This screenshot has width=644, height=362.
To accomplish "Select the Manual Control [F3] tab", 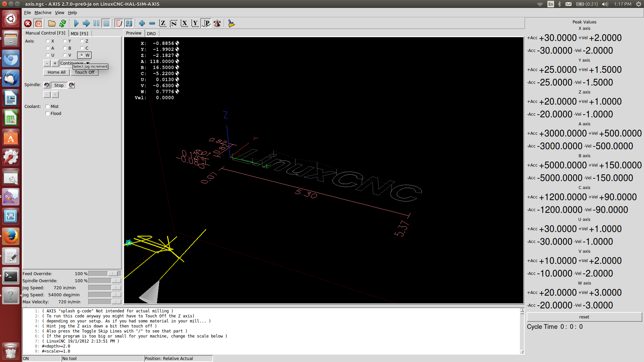I will tap(45, 33).
